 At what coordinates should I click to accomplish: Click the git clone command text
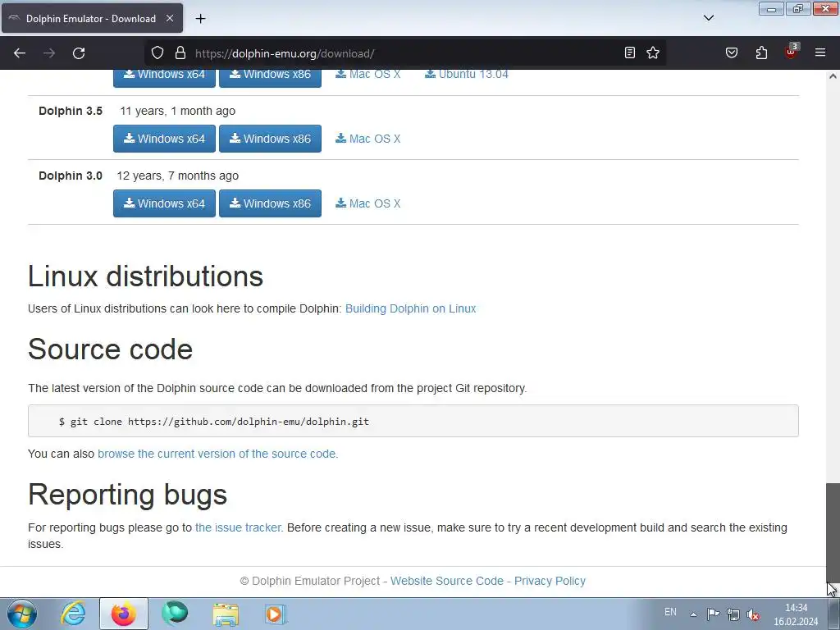coord(214,422)
